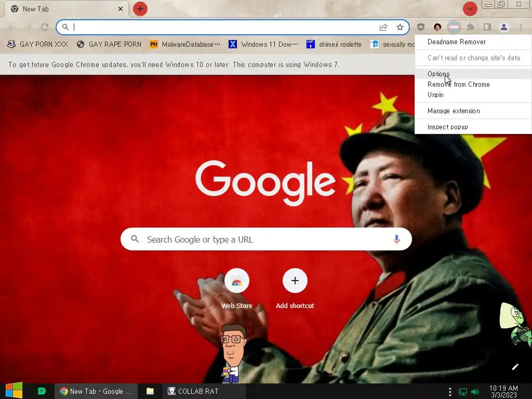Click the green taskbar app icon

coord(42,391)
